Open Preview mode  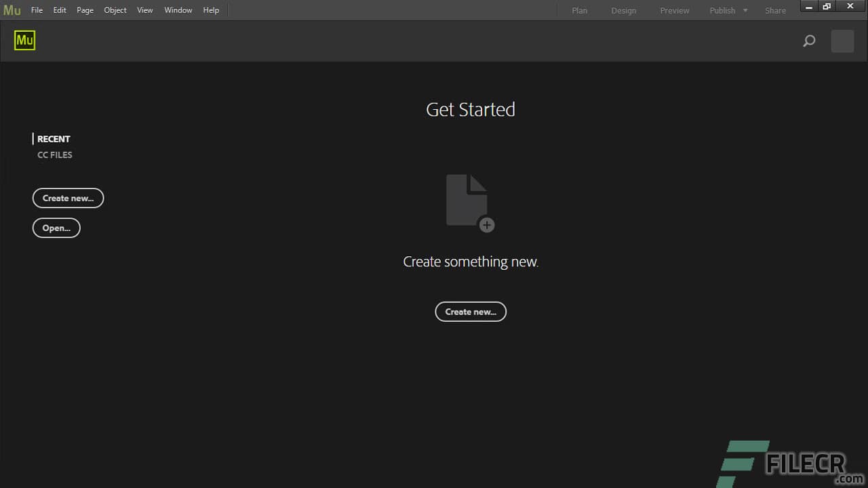pos(674,10)
